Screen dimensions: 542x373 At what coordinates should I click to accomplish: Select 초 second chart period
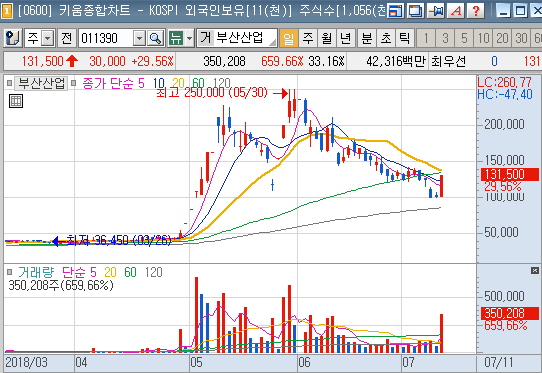pyautogui.click(x=386, y=38)
